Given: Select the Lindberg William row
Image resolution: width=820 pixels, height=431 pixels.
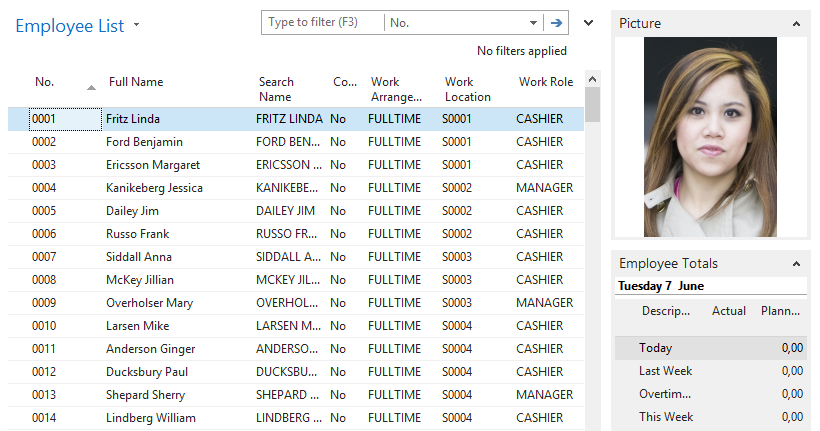Looking at the screenshot, I should pyautogui.click(x=150, y=418).
